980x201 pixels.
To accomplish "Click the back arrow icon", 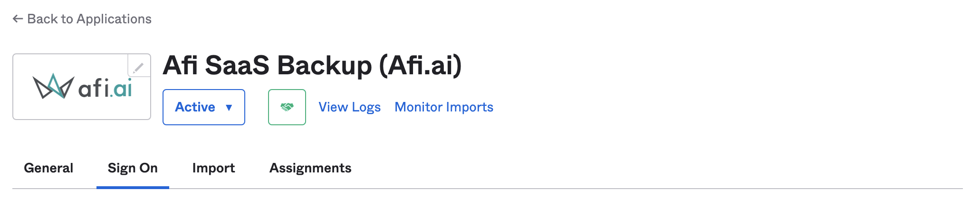I will pos(18,19).
